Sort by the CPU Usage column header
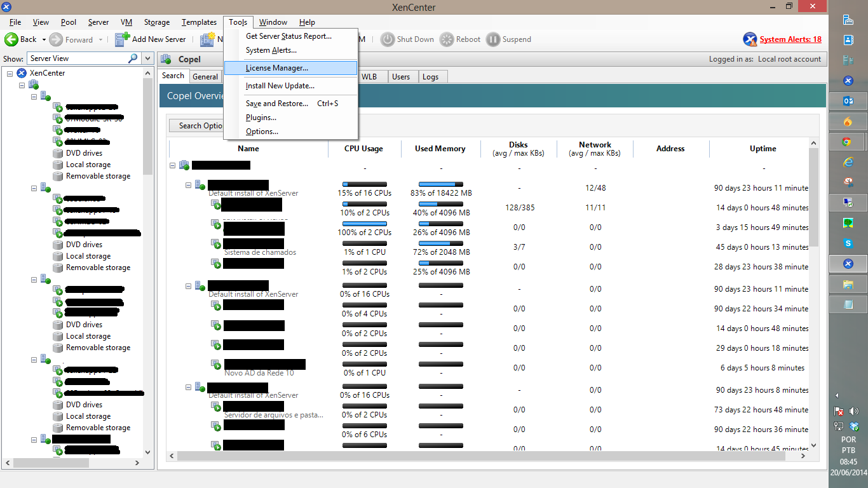This screenshot has height=488, width=868. pos(364,149)
